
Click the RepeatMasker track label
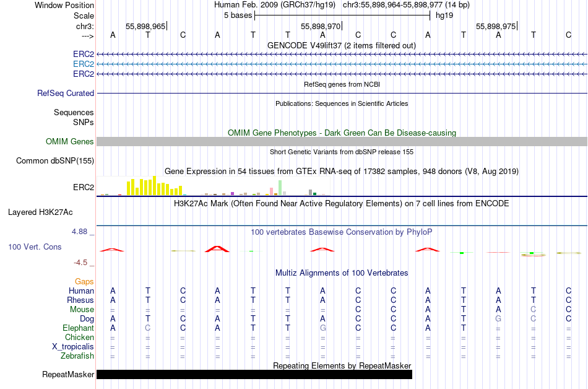pos(68,374)
